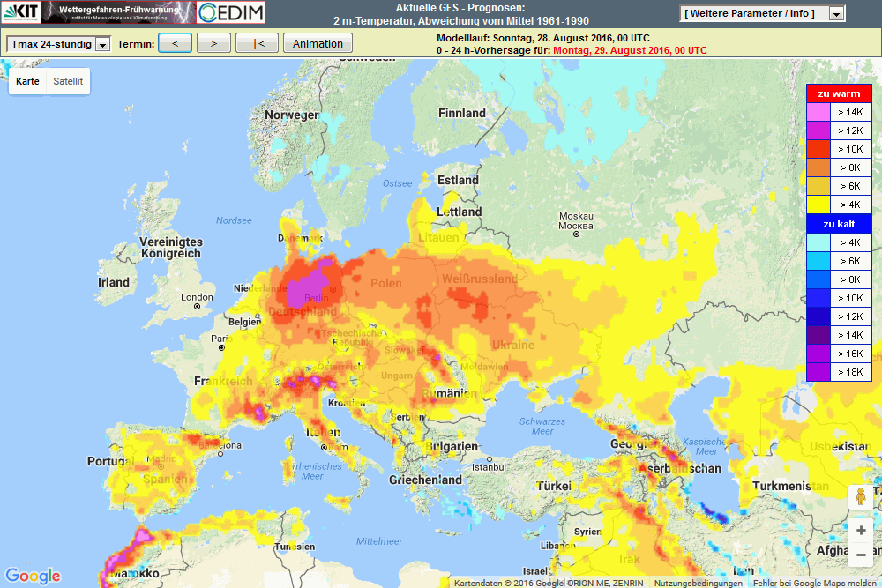Click the CEDIM logo
This screenshot has height=588, width=882.
point(230,11)
